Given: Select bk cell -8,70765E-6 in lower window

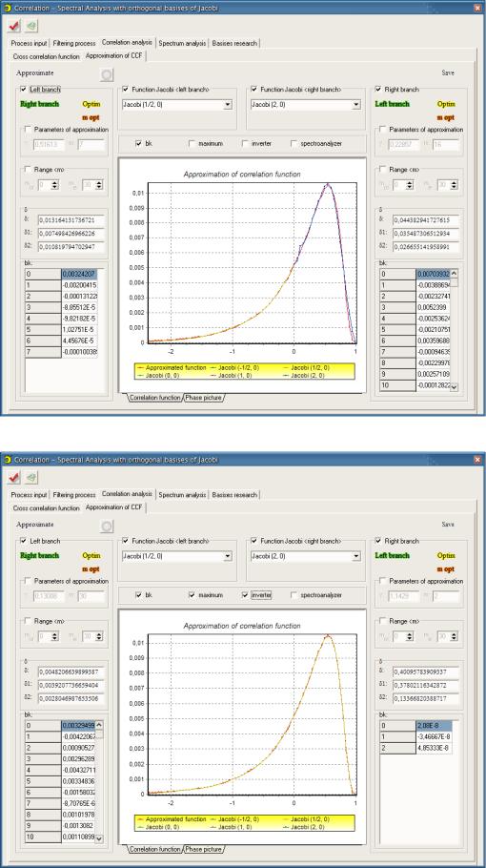Looking at the screenshot, I should click(78, 803).
